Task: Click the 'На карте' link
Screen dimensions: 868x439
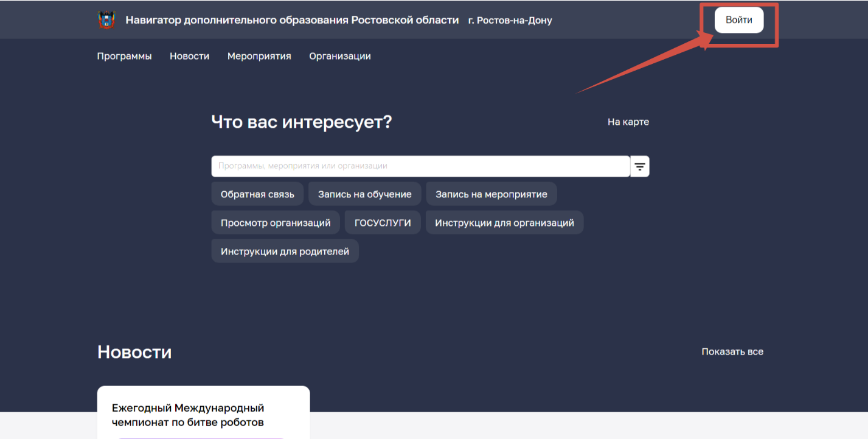Action: pos(628,122)
